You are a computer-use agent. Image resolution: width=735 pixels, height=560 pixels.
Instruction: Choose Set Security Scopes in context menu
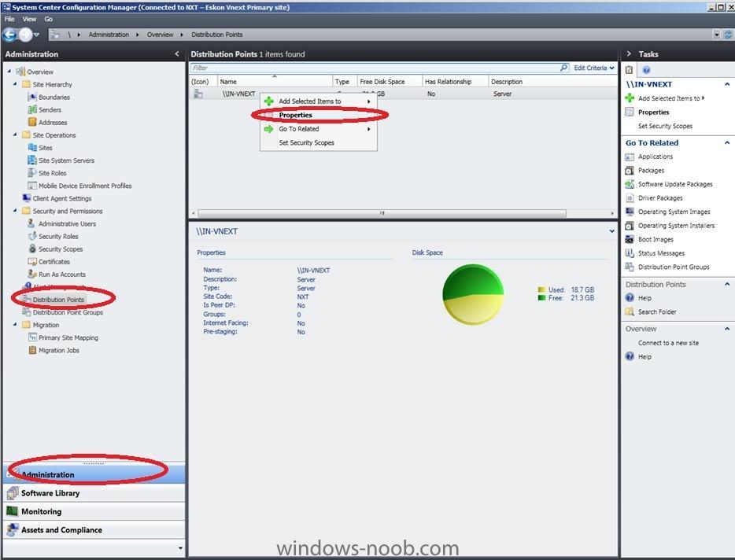point(319,143)
